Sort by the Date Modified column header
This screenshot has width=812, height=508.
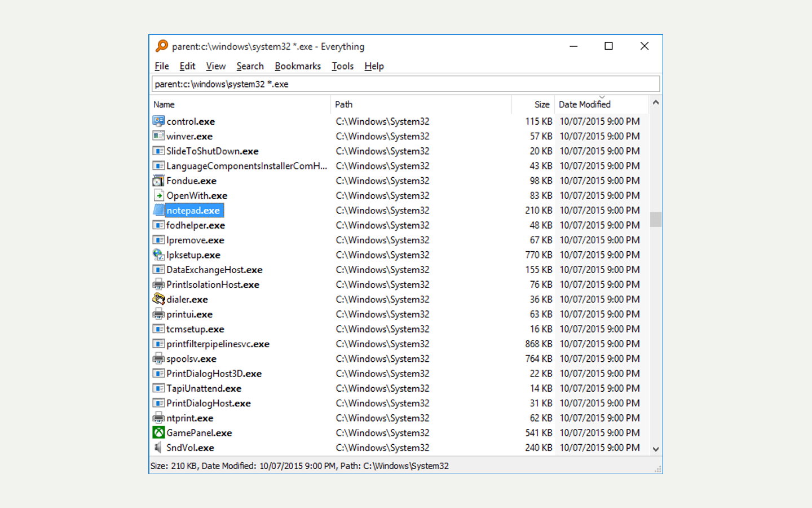point(602,104)
